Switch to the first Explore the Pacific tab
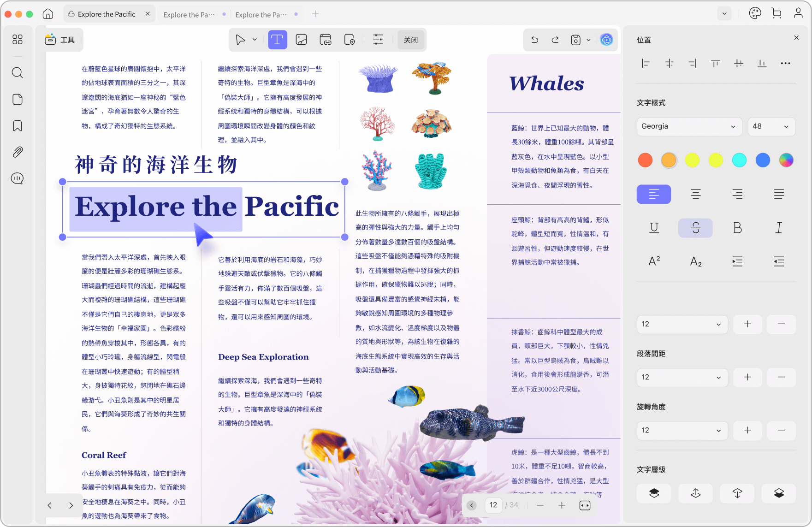Viewport: 812px width, 527px height. (x=109, y=14)
